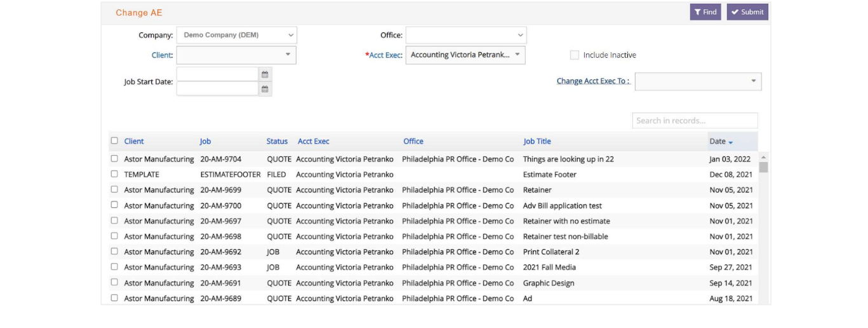Open the Change Acct Exec To dropdown
This screenshot has width=868, height=328.
(698, 81)
